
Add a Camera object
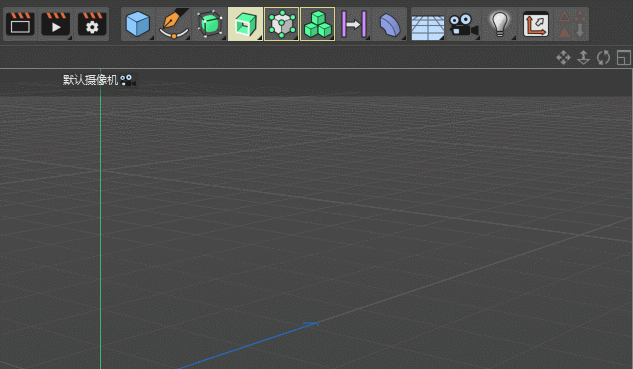[x=463, y=25]
